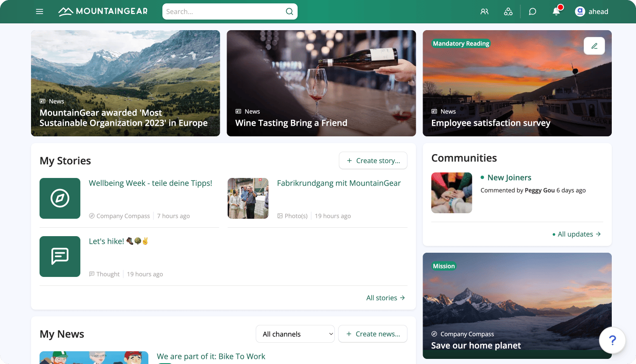Viewport: 636px width, 364px height.
Task: Click the compass tile for Wellbeing Week story
Action: click(x=60, y=198)
